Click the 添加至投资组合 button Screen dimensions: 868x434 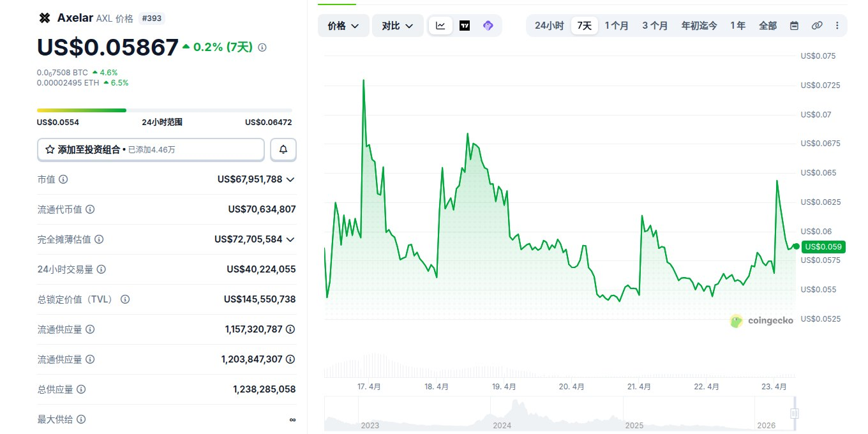(x=151, y=149)
